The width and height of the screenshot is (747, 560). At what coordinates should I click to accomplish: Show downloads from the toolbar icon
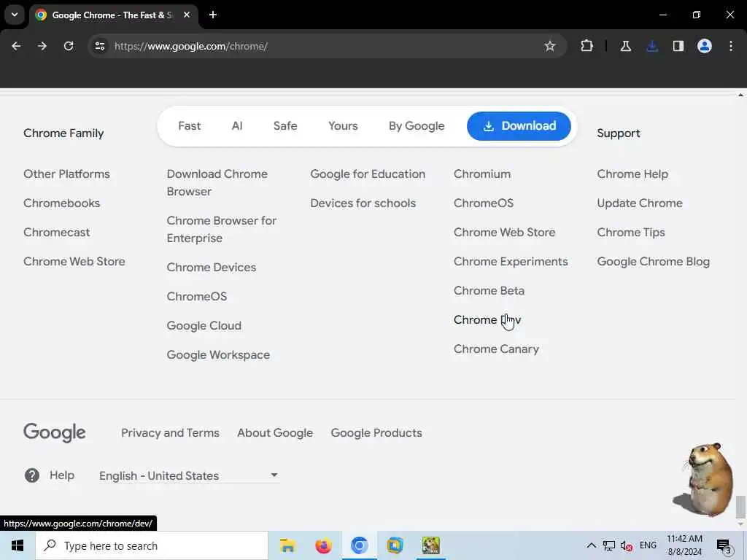point(652,46)
